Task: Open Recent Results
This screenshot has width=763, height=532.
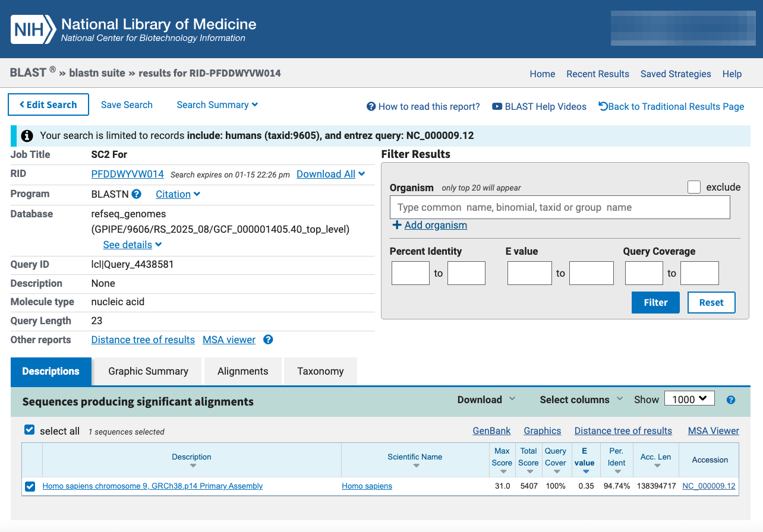Action: pos(598,74)
